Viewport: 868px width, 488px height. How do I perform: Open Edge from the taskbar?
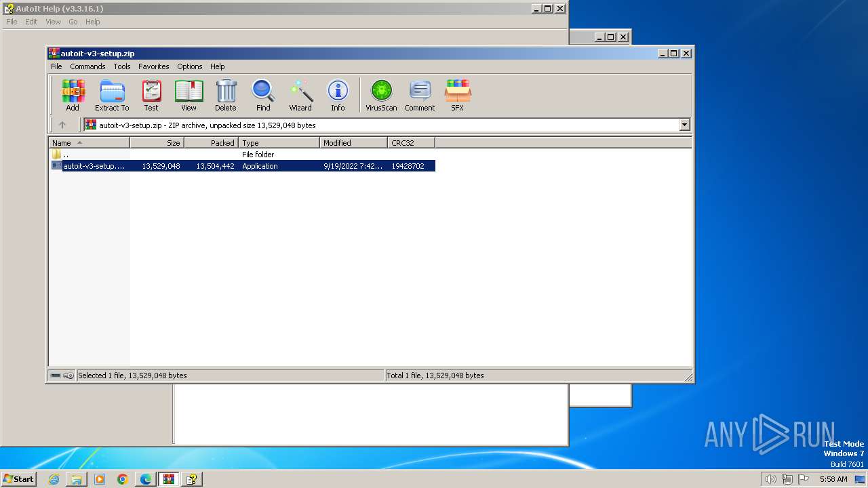146,479
